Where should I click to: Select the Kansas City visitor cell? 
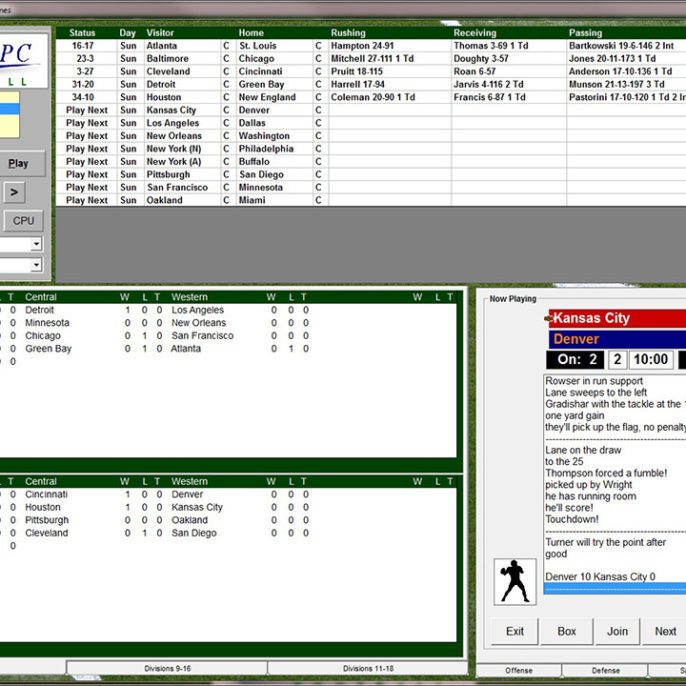tap(182, 110)
